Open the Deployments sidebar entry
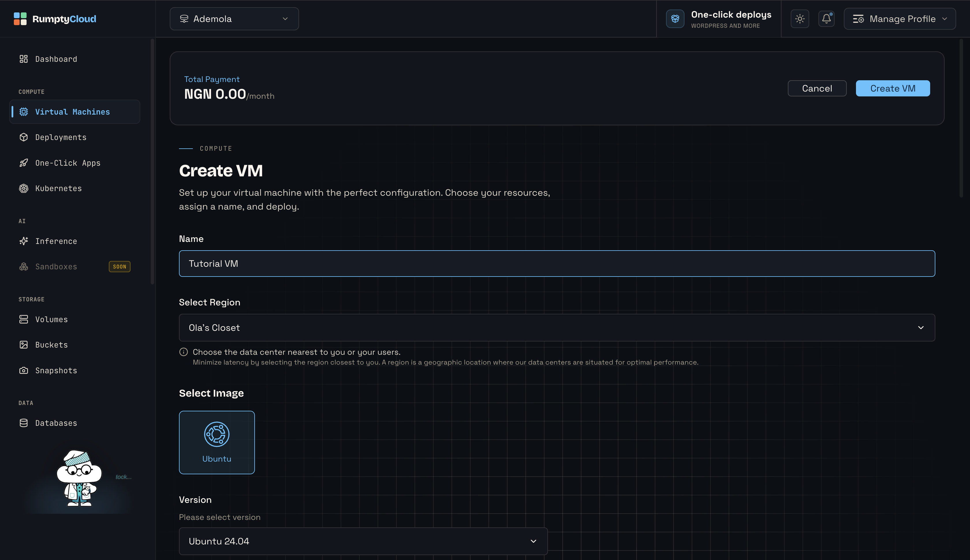The width and height of the screenshot is (970, 560). click(x=74, y=137)
